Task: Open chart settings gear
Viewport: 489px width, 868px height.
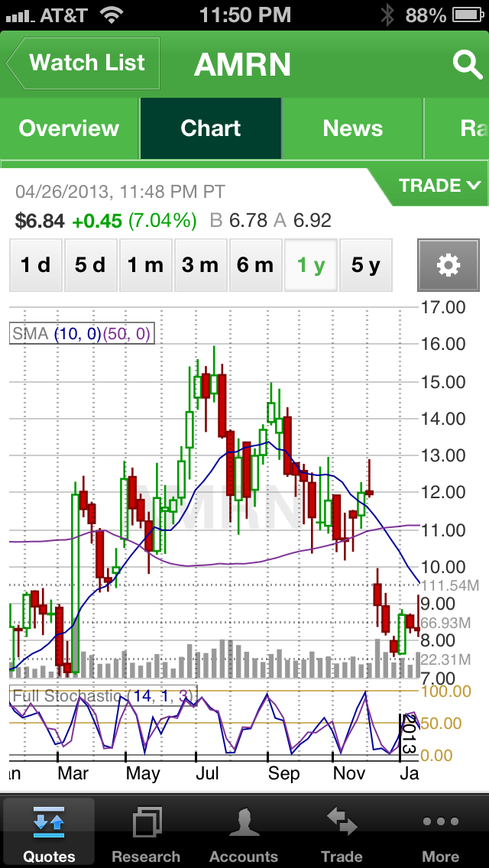Action: point(448,265)
